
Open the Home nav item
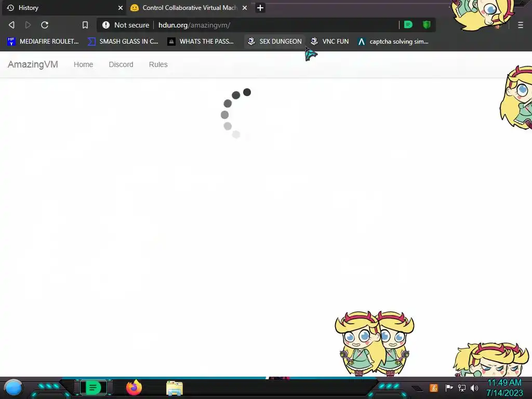pyautogui.click(x=84, y=64)
